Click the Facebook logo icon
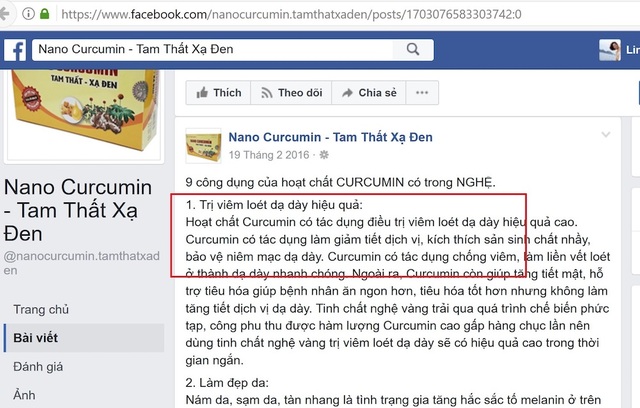Image resolution: width=640 pixels, height=408 pixels. (x=15, y=50)
